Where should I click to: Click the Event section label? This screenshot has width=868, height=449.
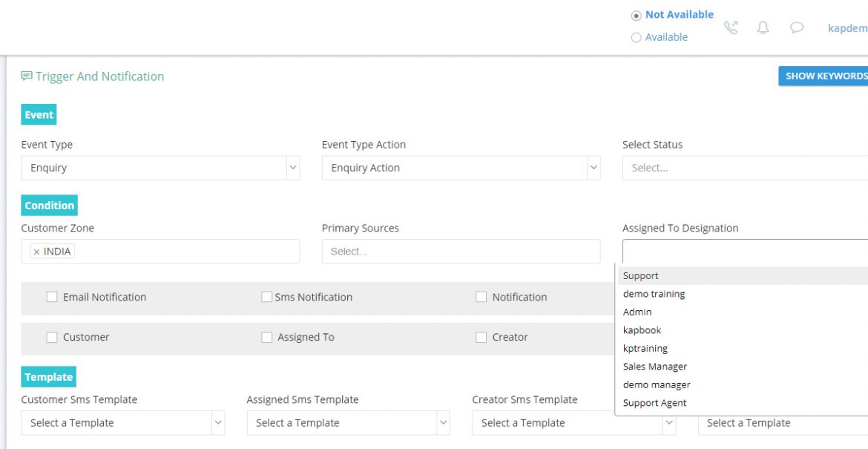click(39, 114)
